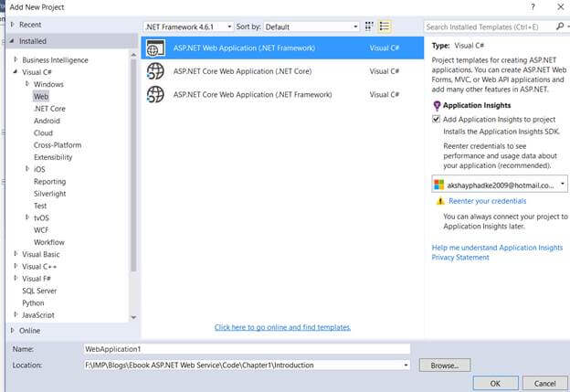This screenshot has height=392, width=570.
Task: Expand the iOS tree node arrow
Action: 27,168
